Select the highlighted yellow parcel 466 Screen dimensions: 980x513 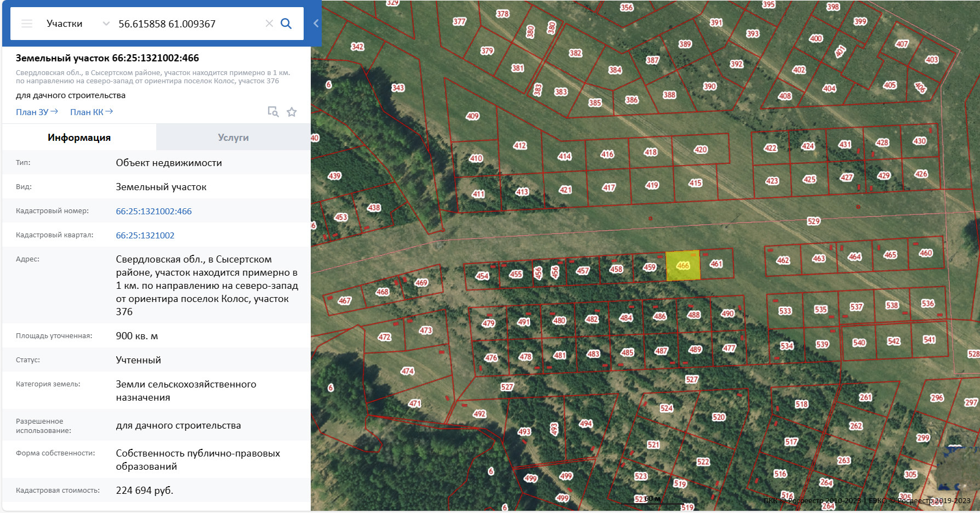coord(682,266)
